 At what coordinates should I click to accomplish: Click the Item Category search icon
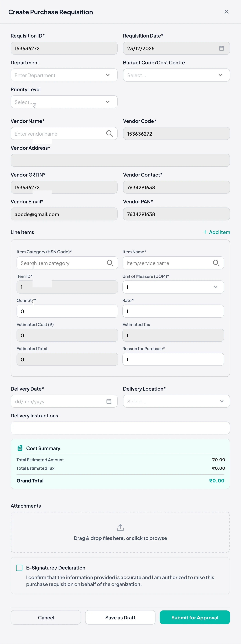110,263
